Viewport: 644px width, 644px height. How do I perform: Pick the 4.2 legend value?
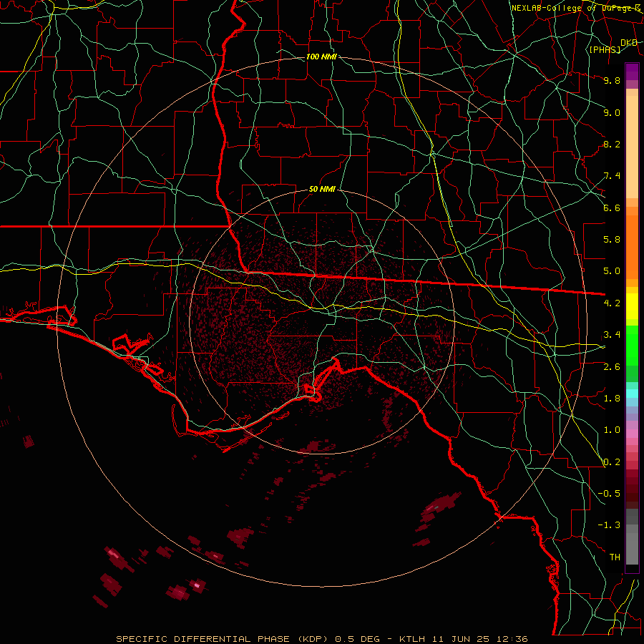[612, 303]
